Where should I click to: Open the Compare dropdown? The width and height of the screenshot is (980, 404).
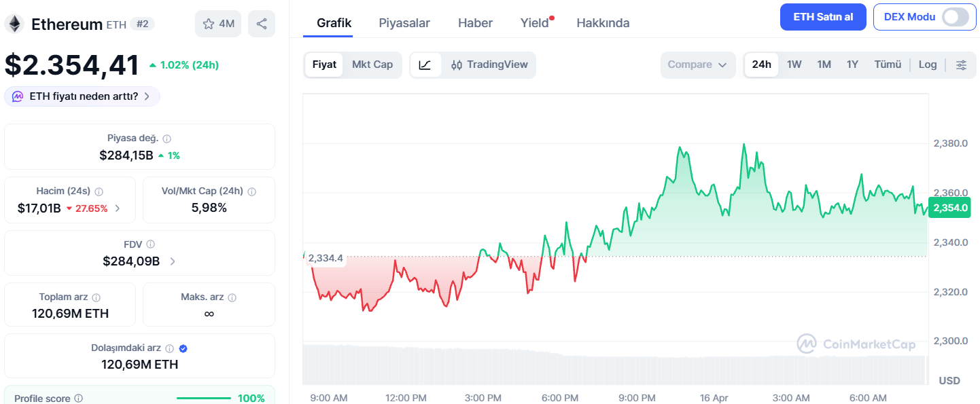(x=698, y=65)
